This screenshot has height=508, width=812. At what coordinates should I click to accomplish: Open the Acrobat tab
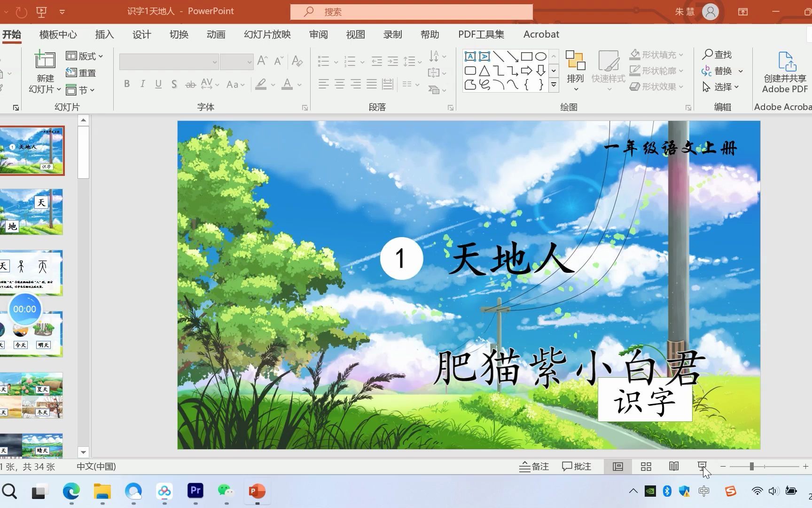[541, 34]
